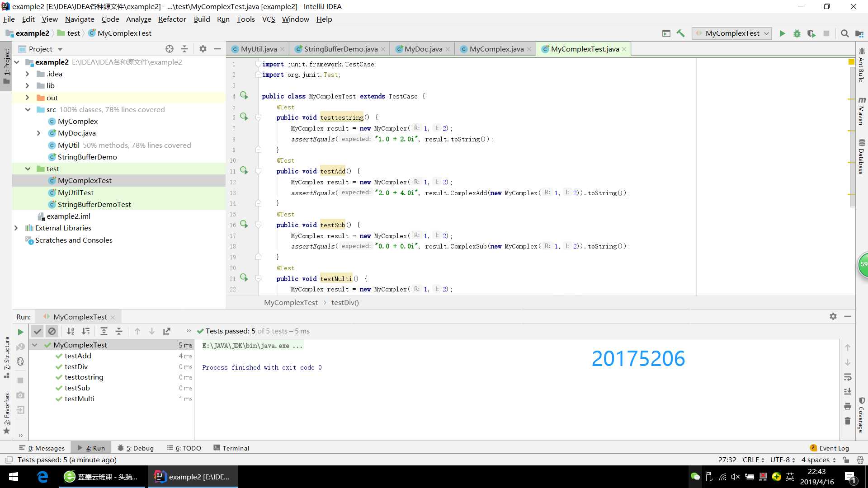Fold the testtostring method body
This screenshot has width=868, height=488.
point(258,117)
